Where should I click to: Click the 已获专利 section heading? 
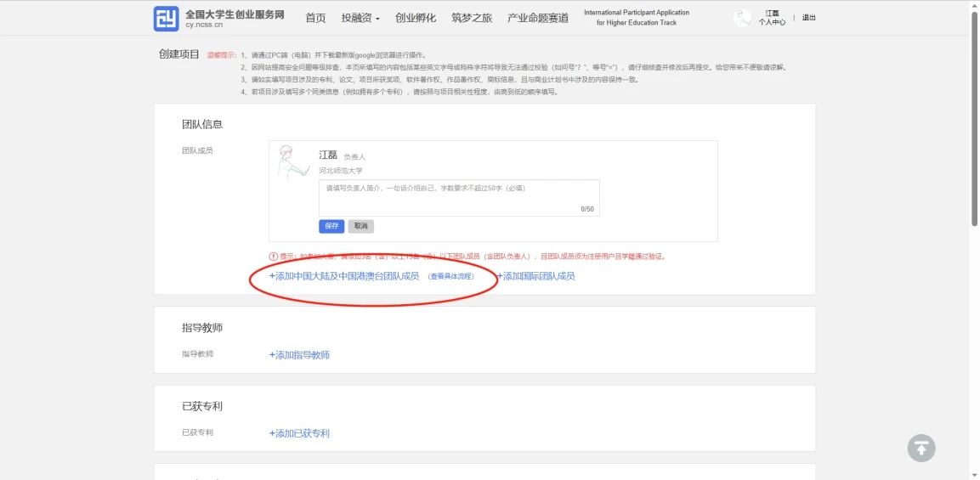coord(202,406)
